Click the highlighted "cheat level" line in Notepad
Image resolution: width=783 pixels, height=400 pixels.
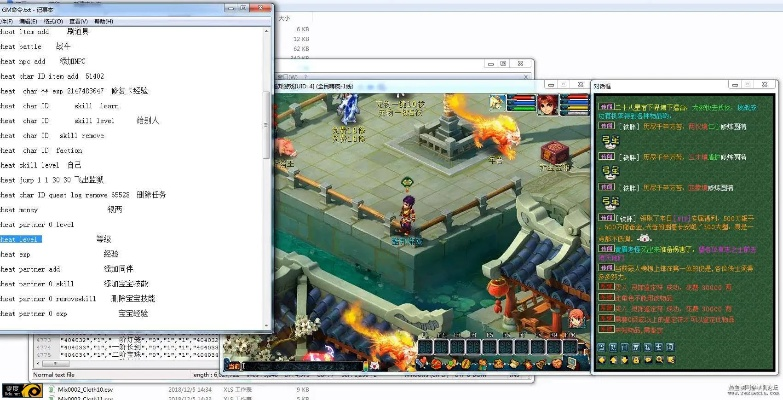tap(20, 240)
